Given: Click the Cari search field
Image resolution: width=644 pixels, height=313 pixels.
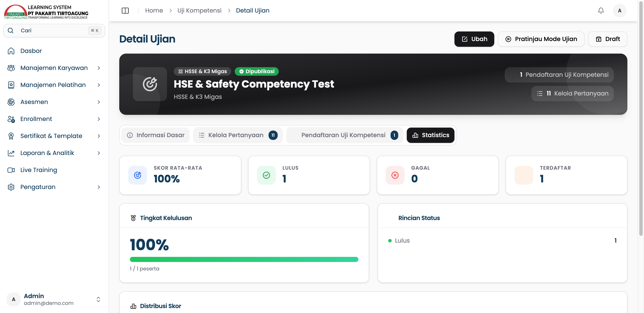Looking at the screenshot, I should pos(54,30).
